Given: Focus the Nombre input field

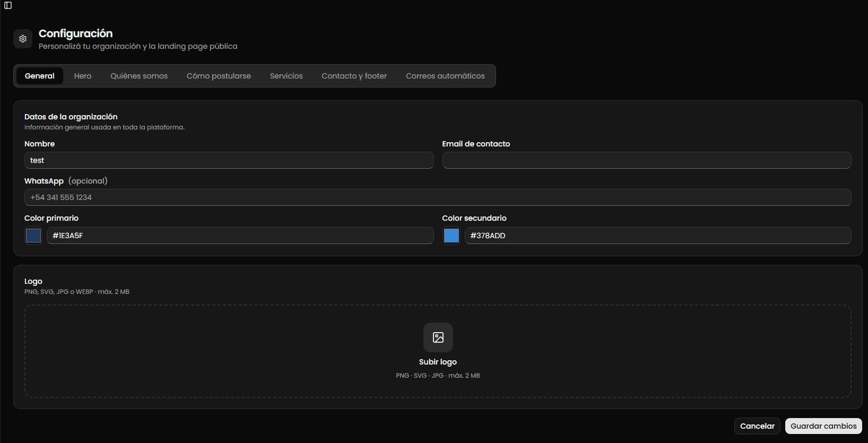Looking at the screenshot, I should (229, 160).
